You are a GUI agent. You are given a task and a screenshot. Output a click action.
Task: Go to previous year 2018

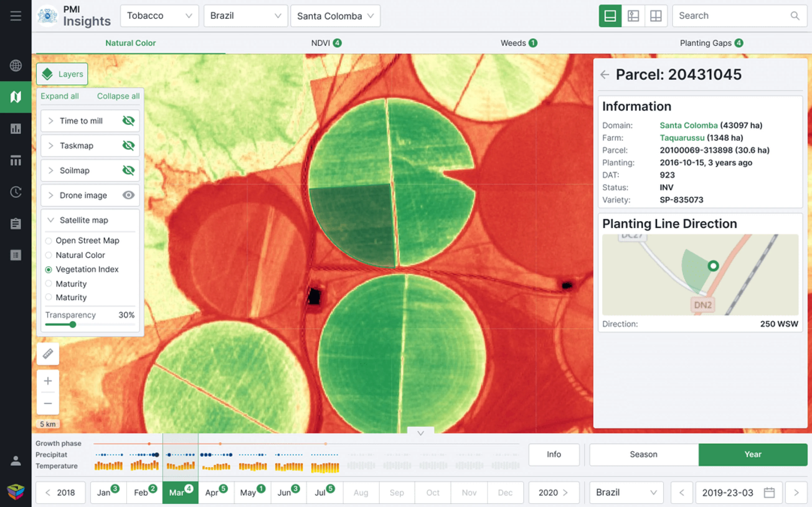pyautogui.click(x=61, y=493)
